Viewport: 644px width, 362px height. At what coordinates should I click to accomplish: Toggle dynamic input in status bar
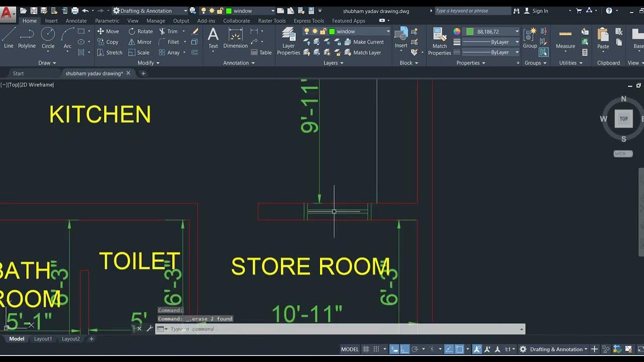tap(395, 349)
